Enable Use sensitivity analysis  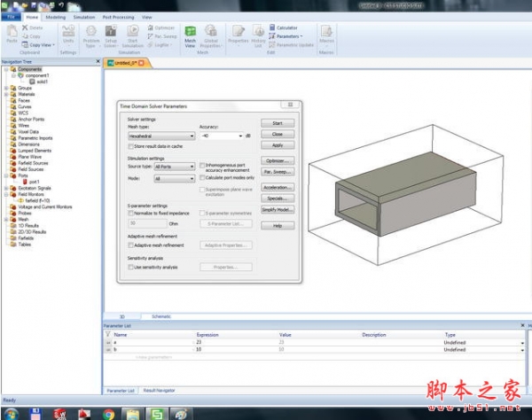tap(130, 267)
